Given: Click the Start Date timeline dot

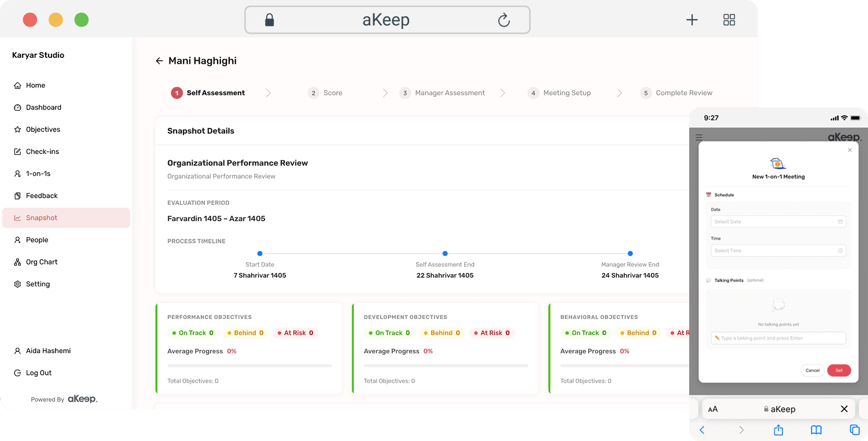Looking at the screenshot, I should tap(260, 253).
